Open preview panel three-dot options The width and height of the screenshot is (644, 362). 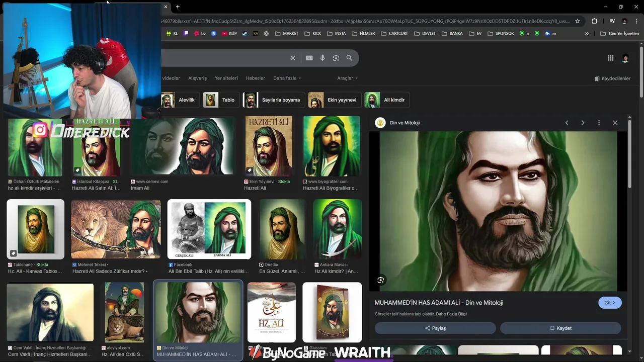[x=599, y=123]
